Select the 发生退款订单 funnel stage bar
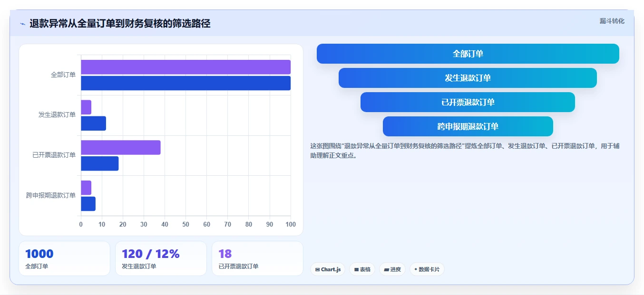The image size is (644, 295). click(x=468, y=78)
